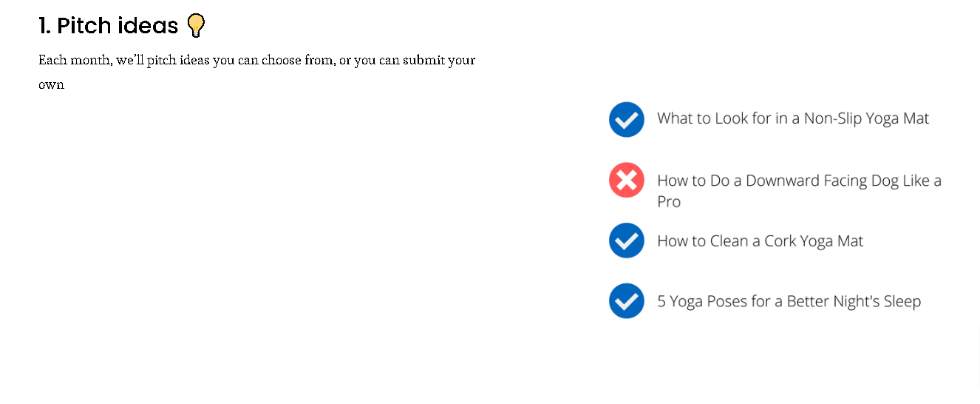Click the red X icon for Downward Facing Dog
The image size is (980, 404).
627,181
